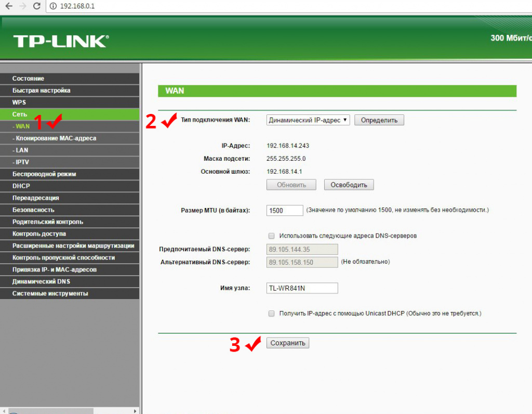The height and width of the screenshot is (414, 532).
Task: Click the browser forward arrow
Action: coord(23,6)
